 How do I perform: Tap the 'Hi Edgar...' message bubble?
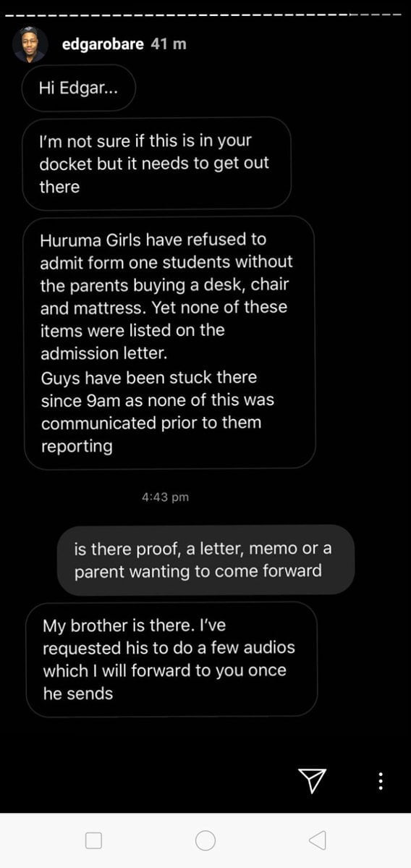click(78, 88)
